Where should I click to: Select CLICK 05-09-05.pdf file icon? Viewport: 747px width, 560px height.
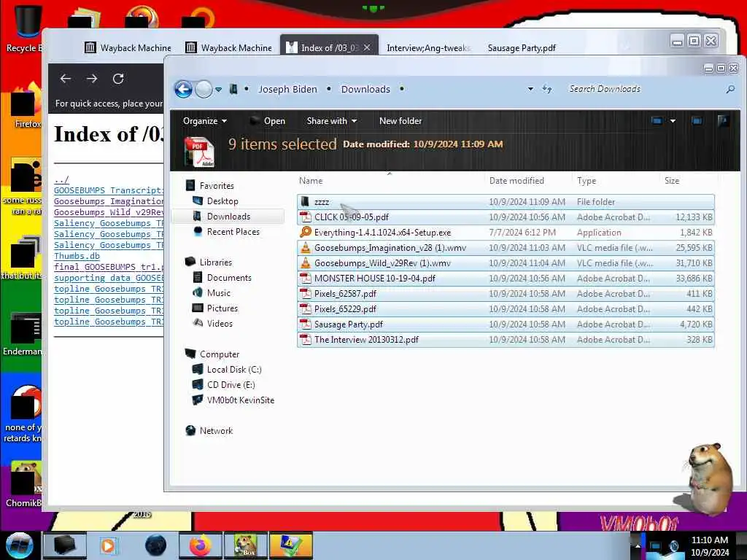pyautogui.click(x=305, y=217)
